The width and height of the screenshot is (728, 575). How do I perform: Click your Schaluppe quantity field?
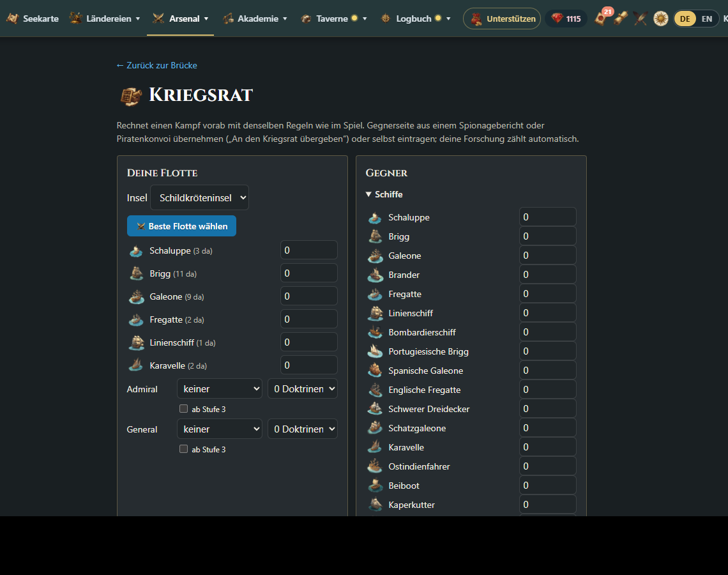(308, 250)
